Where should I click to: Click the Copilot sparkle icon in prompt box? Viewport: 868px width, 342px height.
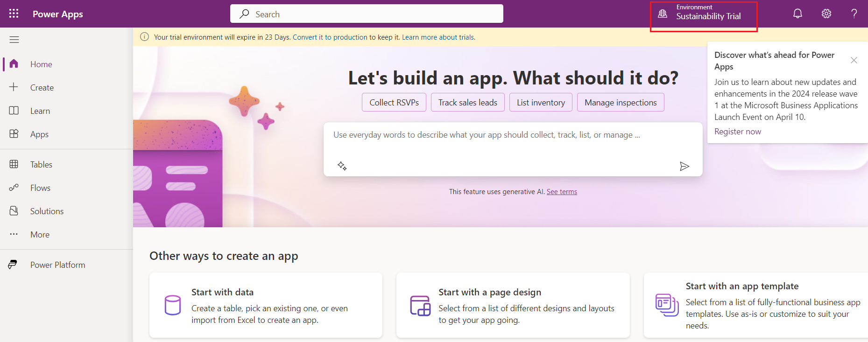(x=342, y=166)
